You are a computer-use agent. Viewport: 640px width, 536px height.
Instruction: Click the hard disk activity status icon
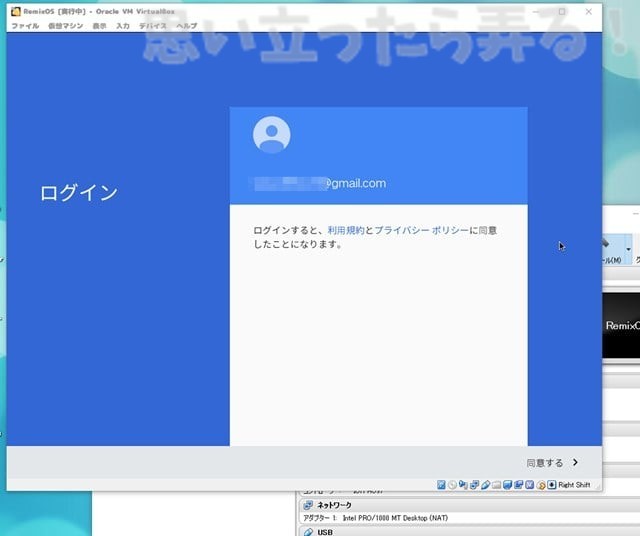[441, 485]
